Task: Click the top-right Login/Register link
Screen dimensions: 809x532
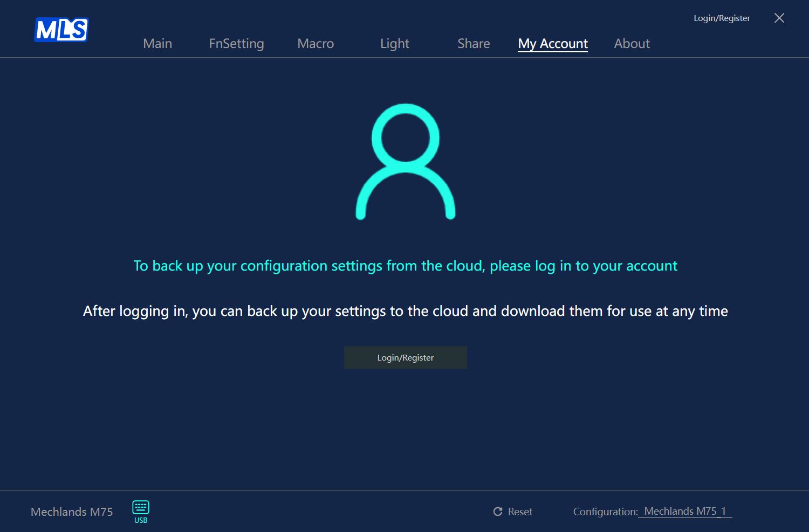Action: tap(722, 18)
